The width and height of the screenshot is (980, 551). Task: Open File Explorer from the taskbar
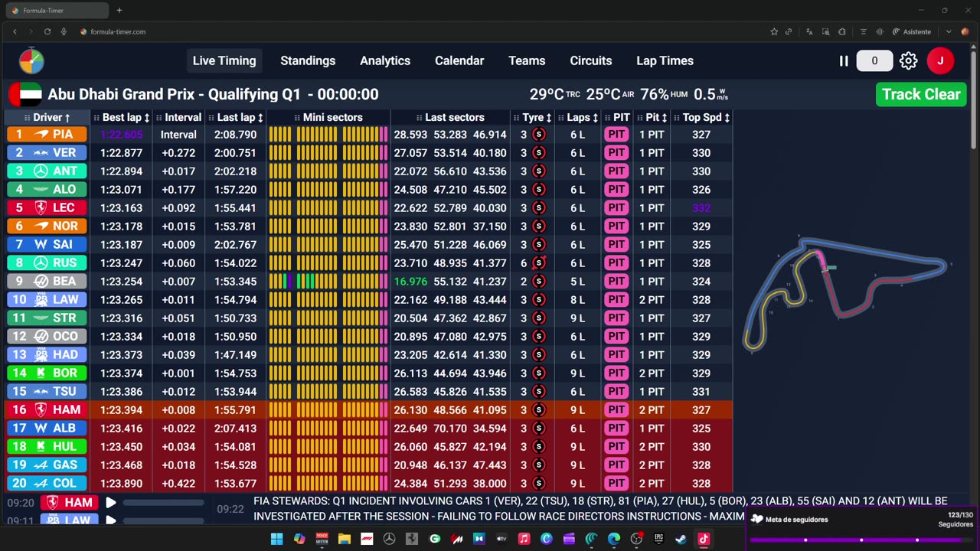click(344, 539)
